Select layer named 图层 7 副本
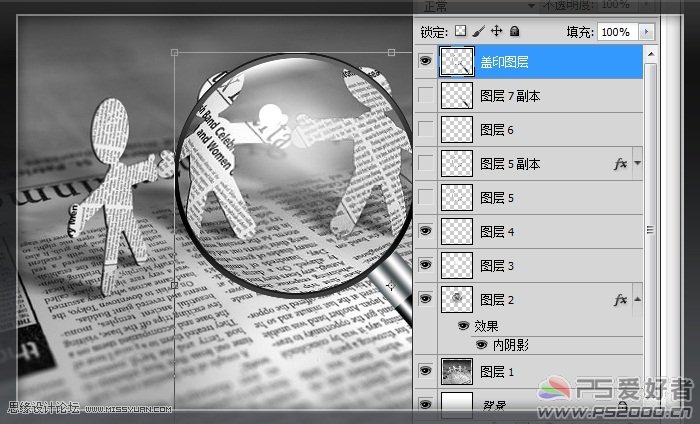The image size is (700, 424). (x=510, y=96)
